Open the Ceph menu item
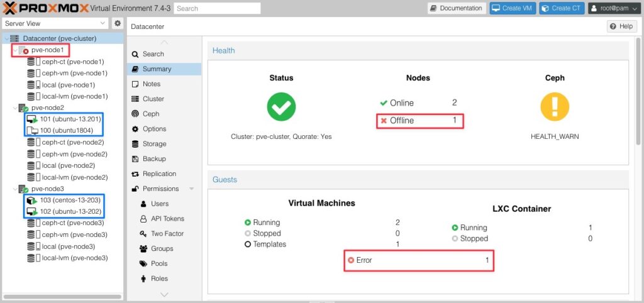 164,114
